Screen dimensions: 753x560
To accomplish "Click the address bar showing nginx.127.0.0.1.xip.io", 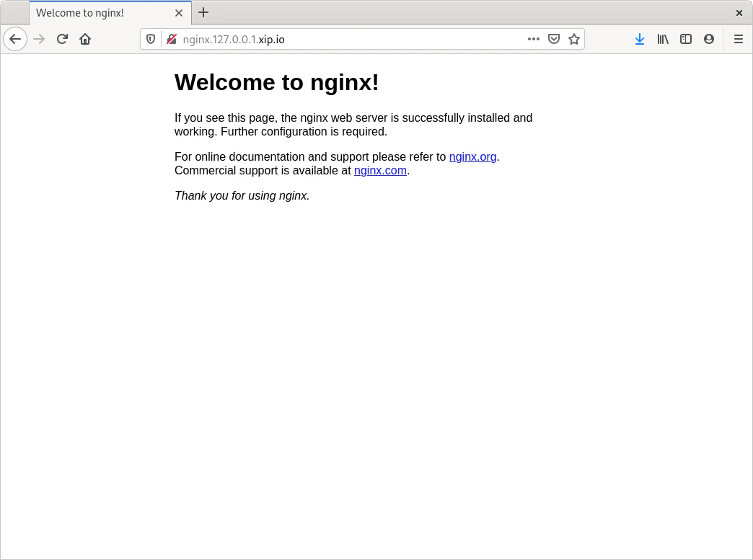I will [346, 39].
